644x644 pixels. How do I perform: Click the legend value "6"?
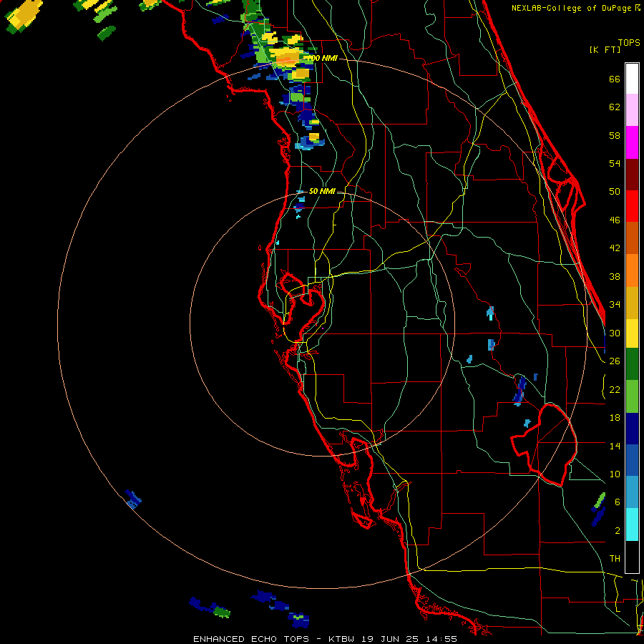[617, 502]
